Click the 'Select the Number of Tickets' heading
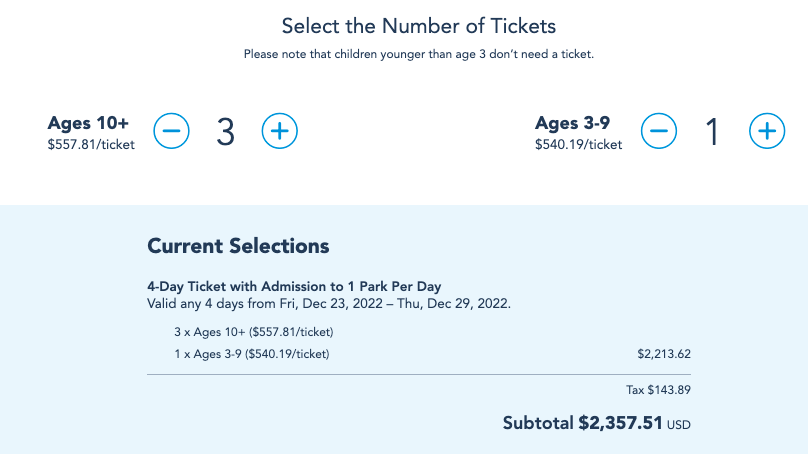The image size is (808, 454). [418, 25]
